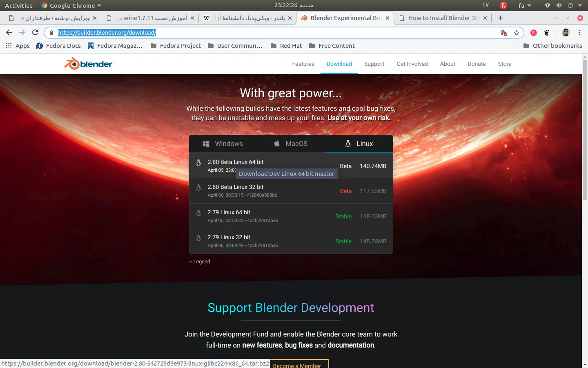Click the Blender logo
Viewport: 588px width, 368px height.
pyautogui.click(x=89, y=64)
